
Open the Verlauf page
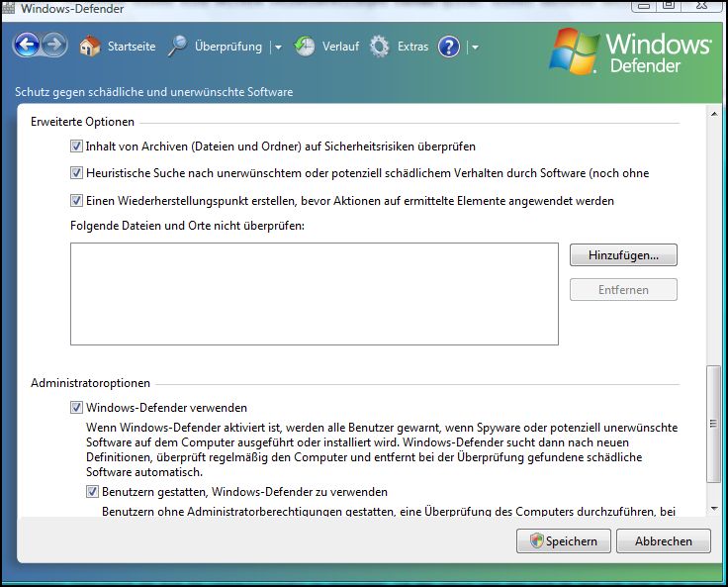point(341,47)
